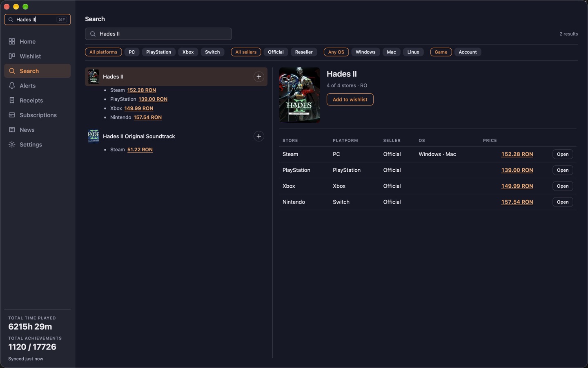Click Add to wishlist button

(350, 99)
